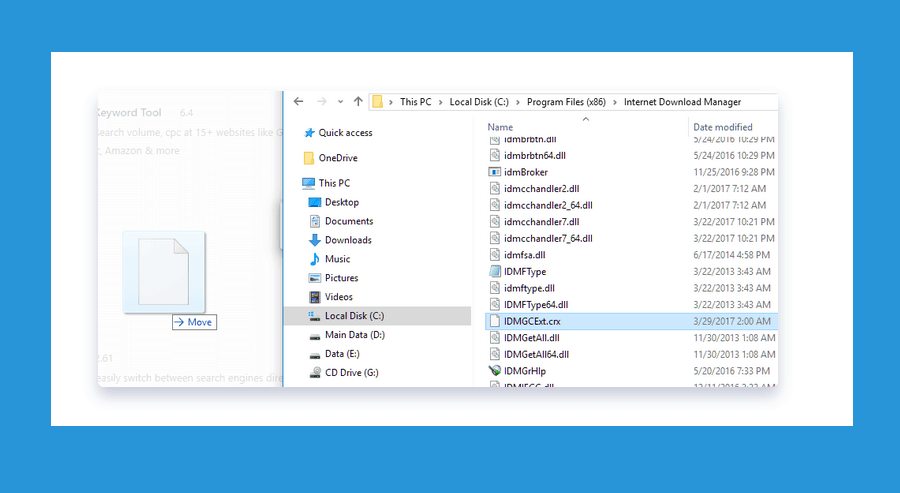Sort by Date modified column header
This screenshot has height=493, width=900.
(x=723, y=127)
